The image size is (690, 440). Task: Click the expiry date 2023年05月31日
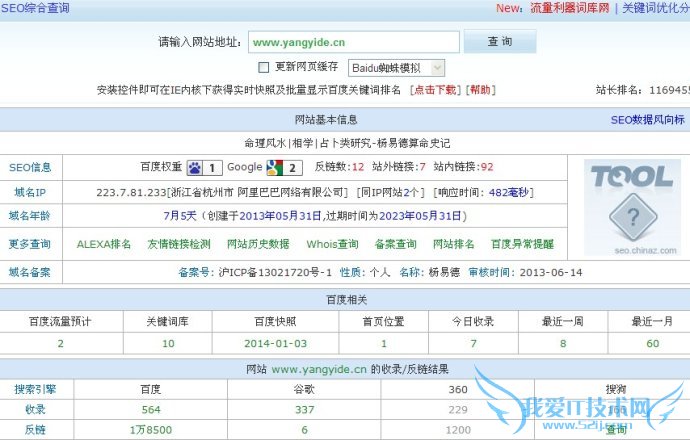pos(420,216)
